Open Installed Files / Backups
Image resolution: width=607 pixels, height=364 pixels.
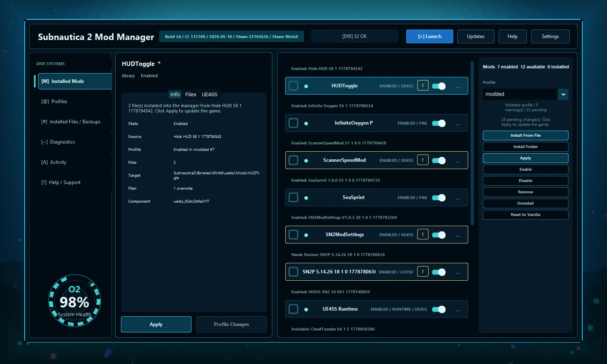tap(75, 122)
